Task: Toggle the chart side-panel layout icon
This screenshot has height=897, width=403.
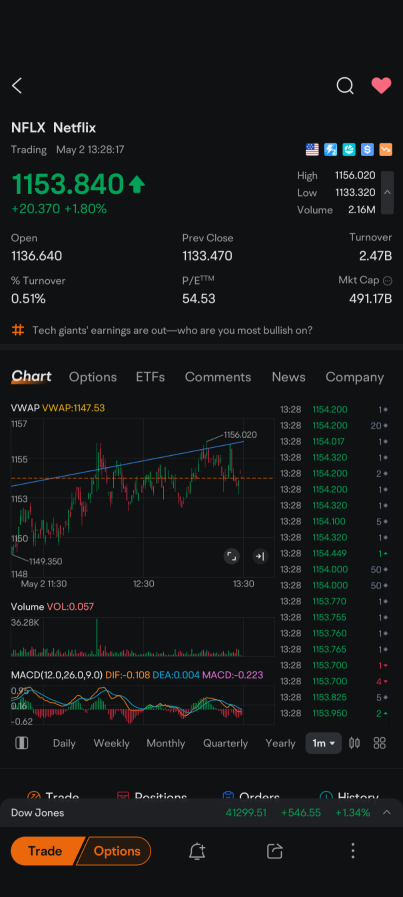Action: pyautogui.click(x=21, y=743)
